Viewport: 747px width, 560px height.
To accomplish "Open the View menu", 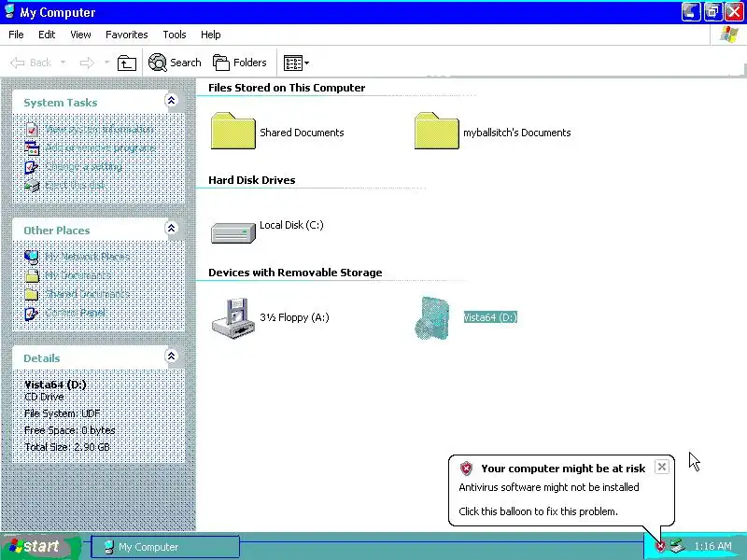I will (80, 35).
